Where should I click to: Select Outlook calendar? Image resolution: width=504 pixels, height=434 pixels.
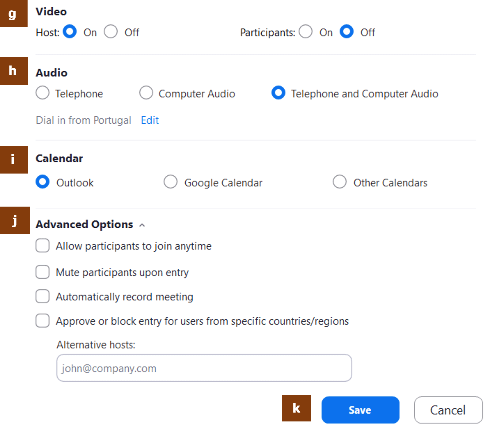tap(43, 182)
